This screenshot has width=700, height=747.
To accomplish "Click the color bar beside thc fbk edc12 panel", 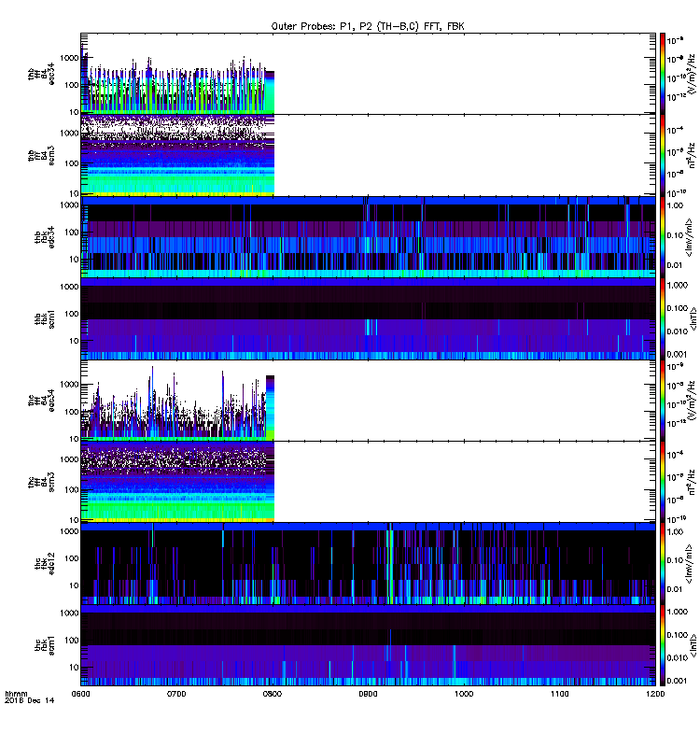I will click(x=662, y=564).
